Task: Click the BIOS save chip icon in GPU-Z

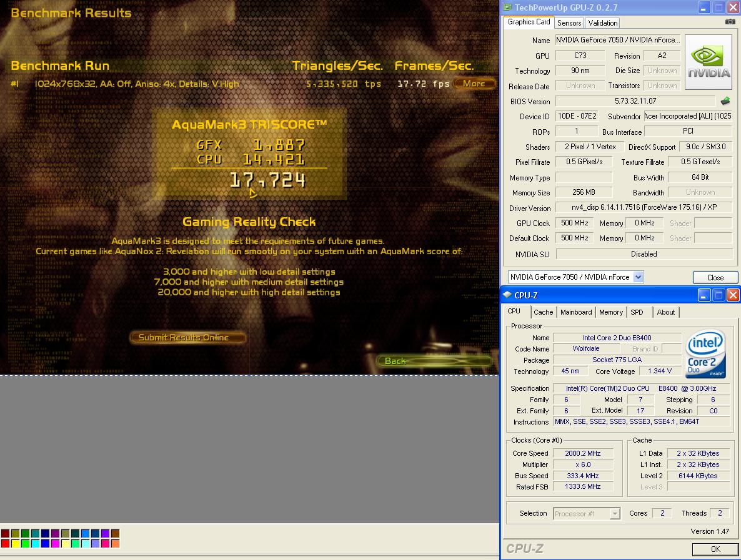Action: tap(725, 101)
